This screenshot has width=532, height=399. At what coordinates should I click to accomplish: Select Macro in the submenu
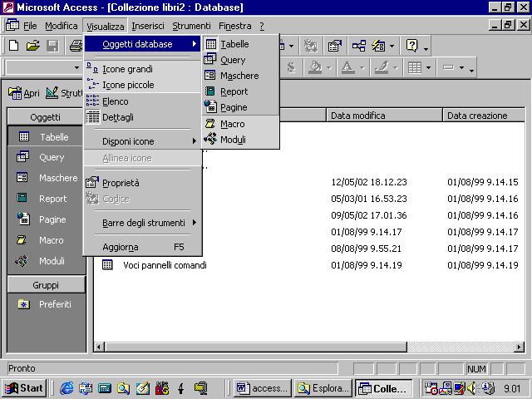point(240,124)
